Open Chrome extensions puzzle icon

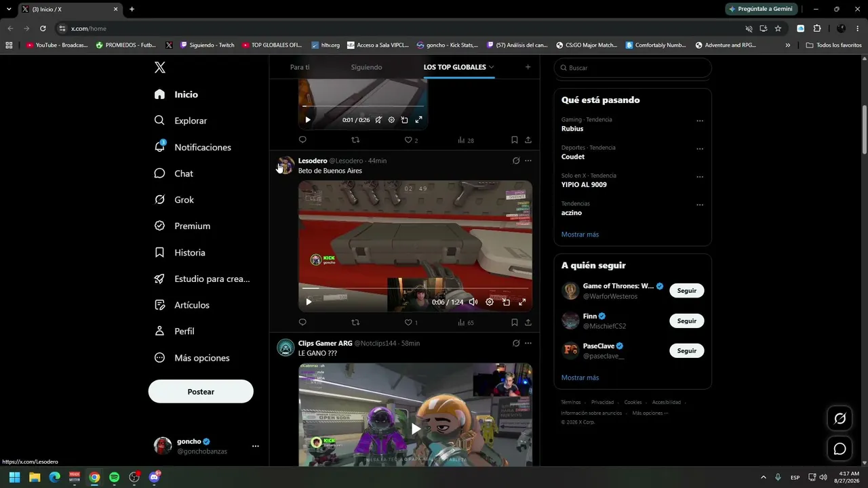816,28
